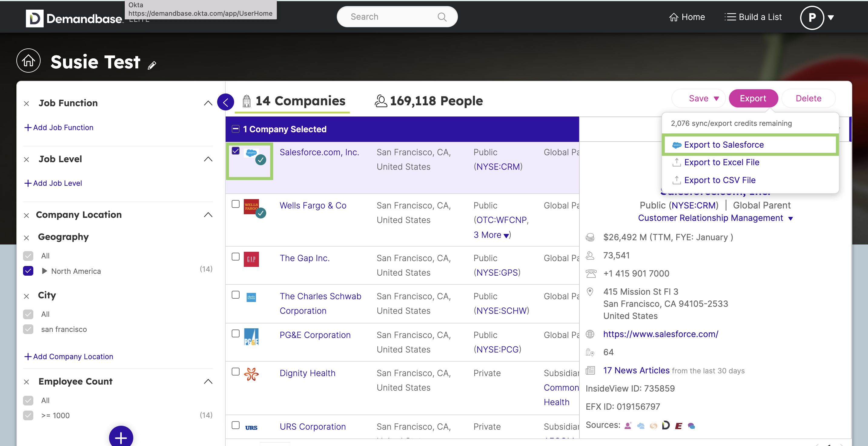Click the news articles icon
Image resolution: width=868 pixels, height=446 pixels.
coord(590,370)
